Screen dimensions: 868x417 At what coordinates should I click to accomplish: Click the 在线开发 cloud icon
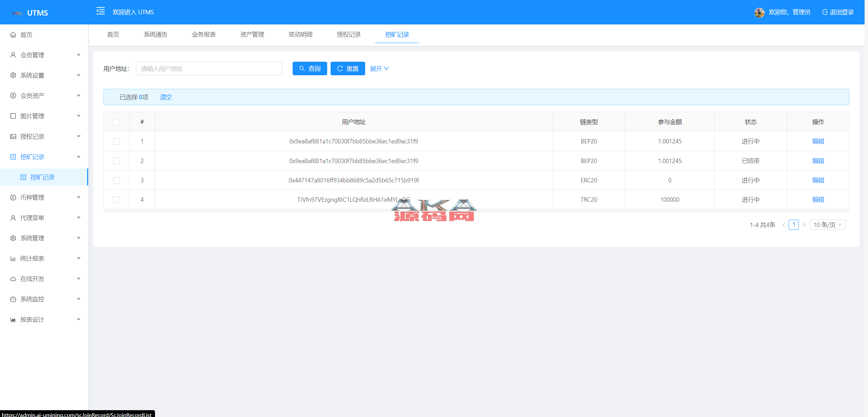click(x=13, y=279)
